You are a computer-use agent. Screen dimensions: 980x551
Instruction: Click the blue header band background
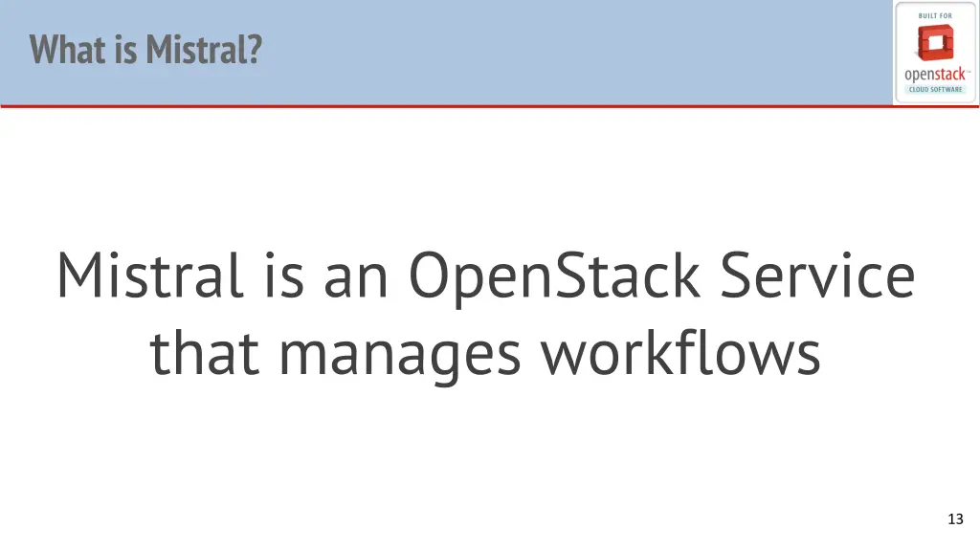tap(563, 50)
